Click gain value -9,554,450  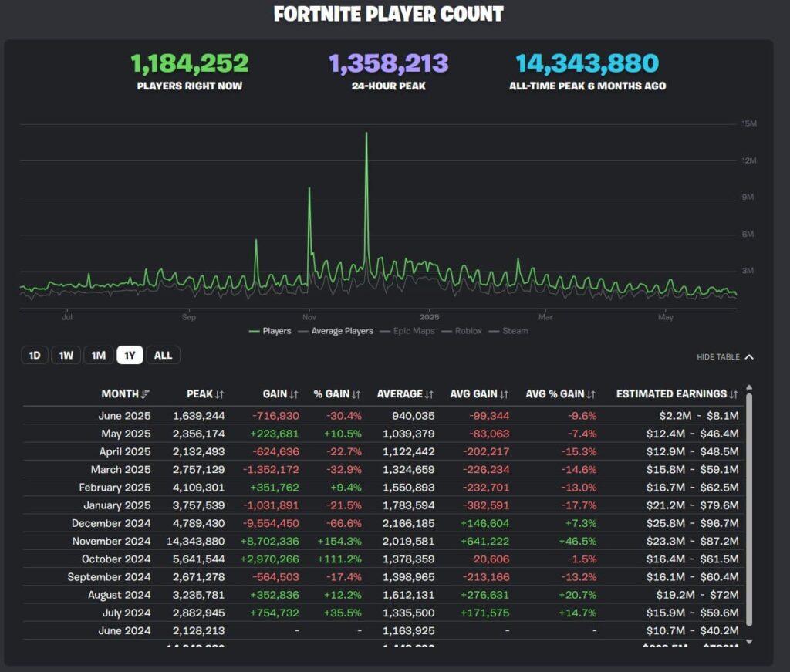(271, 523)
